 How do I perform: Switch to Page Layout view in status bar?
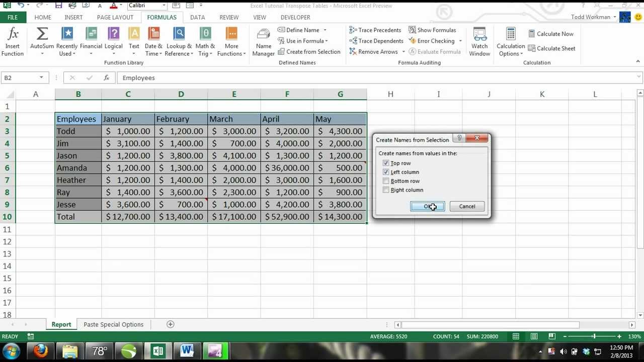[534, 336]
